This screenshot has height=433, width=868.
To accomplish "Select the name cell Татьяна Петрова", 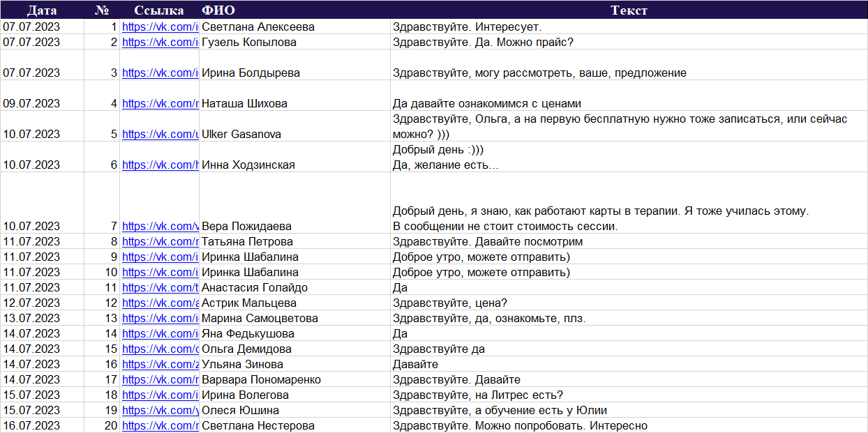I will [x=294, y=241].
